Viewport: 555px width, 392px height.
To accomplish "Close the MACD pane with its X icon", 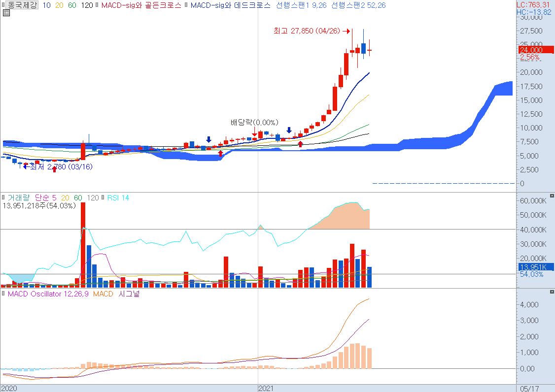I will coord(552,292).
